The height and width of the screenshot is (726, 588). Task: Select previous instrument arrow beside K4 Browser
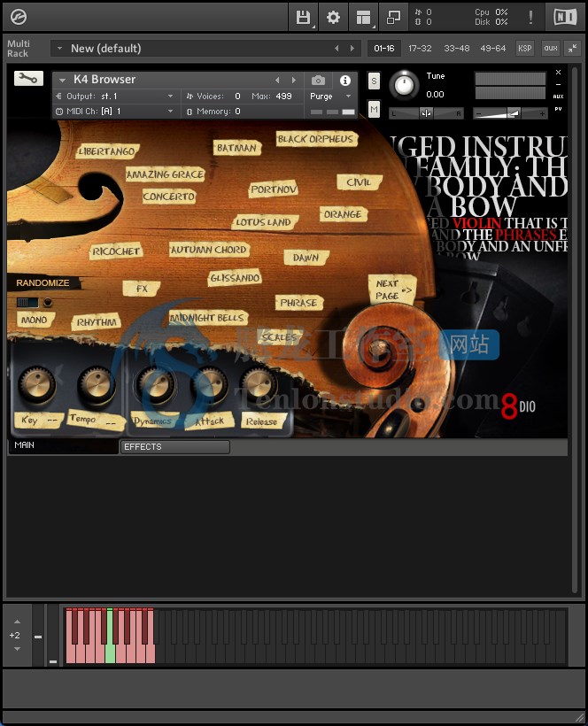[277, 80]
